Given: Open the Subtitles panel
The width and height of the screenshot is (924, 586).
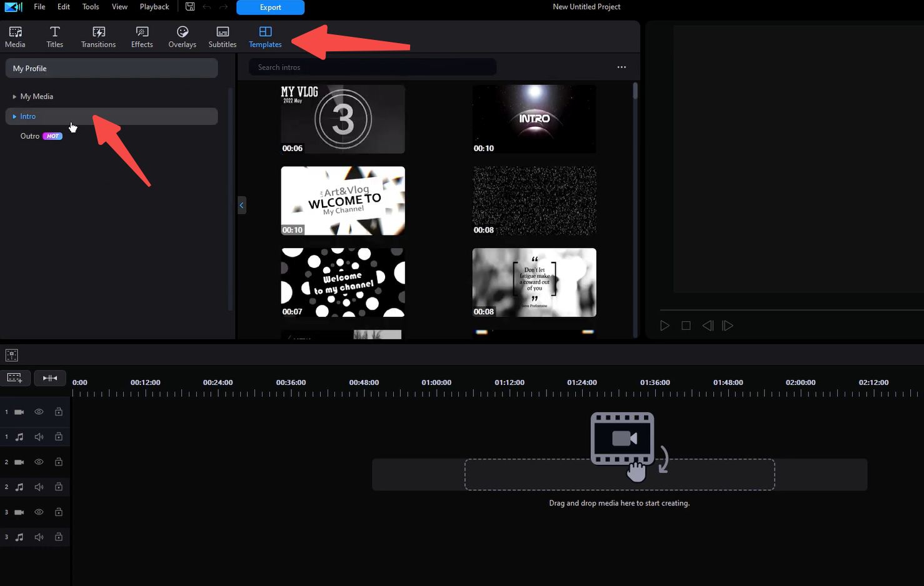Looking at the screenshot, I should [222, 36].
